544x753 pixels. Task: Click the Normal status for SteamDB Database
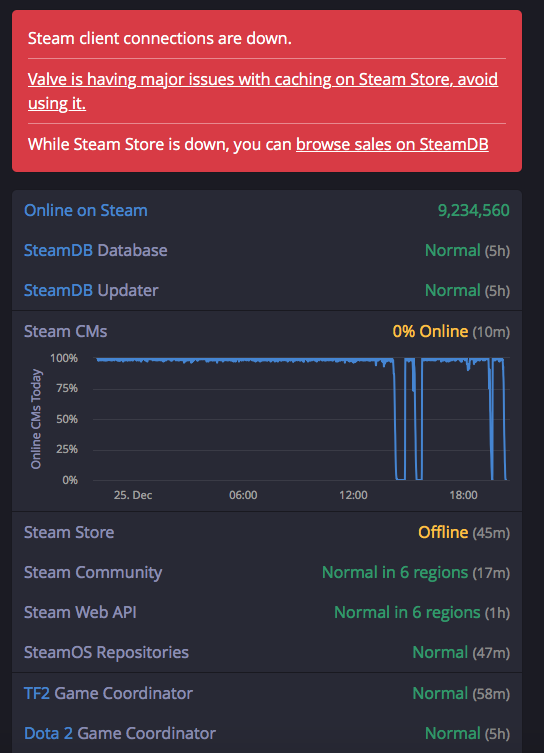pos(453,250)
